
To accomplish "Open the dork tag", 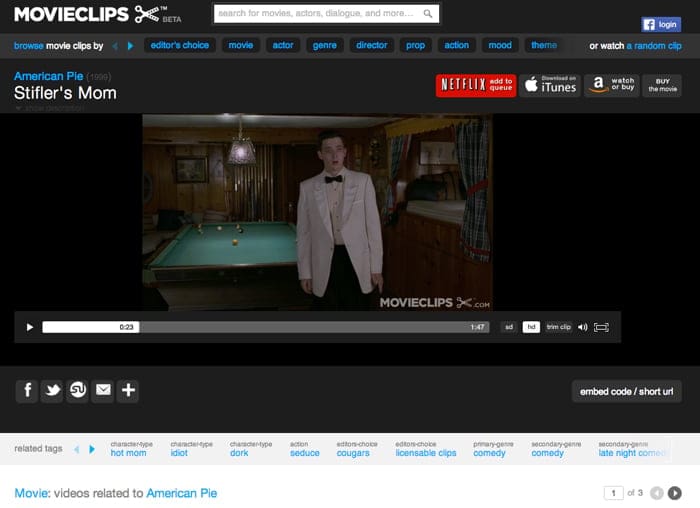I will click(x=239, y=453).
